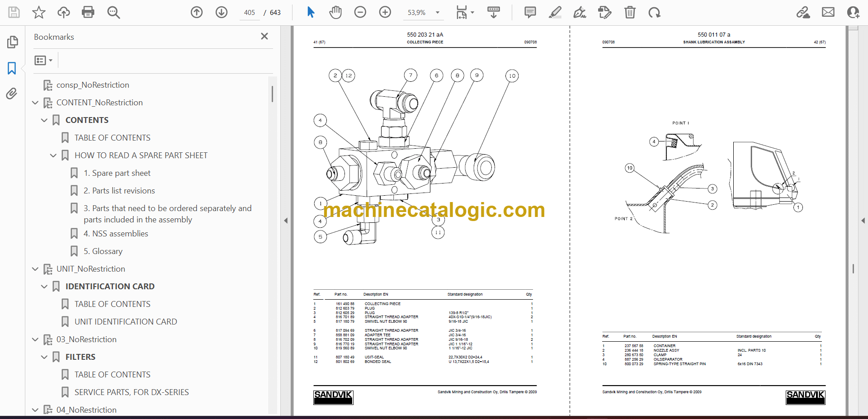This screenshot has height=419, width=868.
Task: Open the share with others person icon
Action: coord(853,12)
